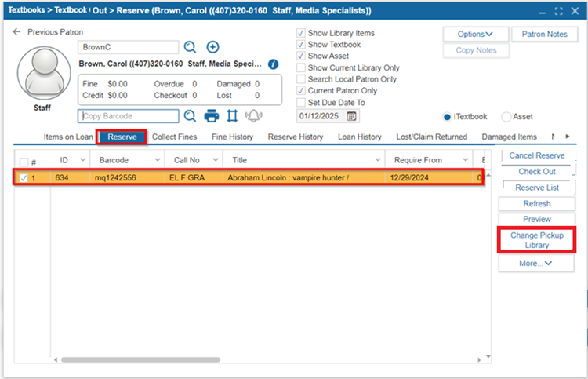Click the printer icon
This screenshot has height=379, width=588.
point(212,116)
